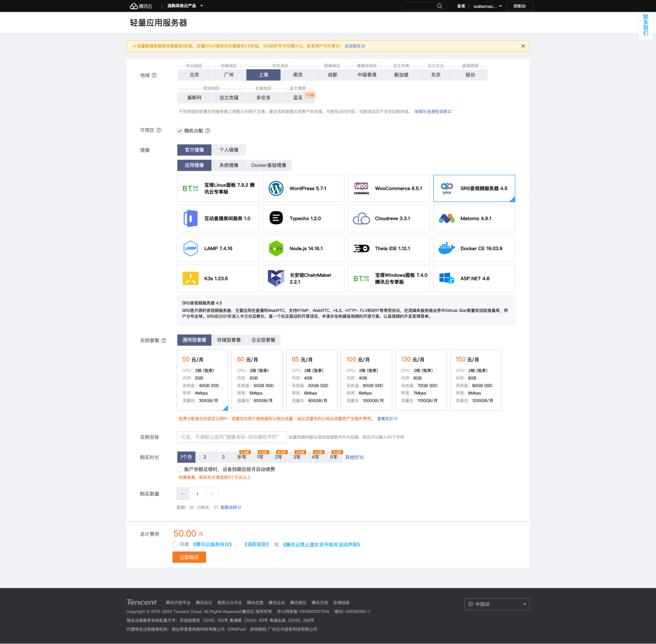This screenshot has width=656, height=644.
Task: Tick the service agreement checkbox
Action: 176,544
